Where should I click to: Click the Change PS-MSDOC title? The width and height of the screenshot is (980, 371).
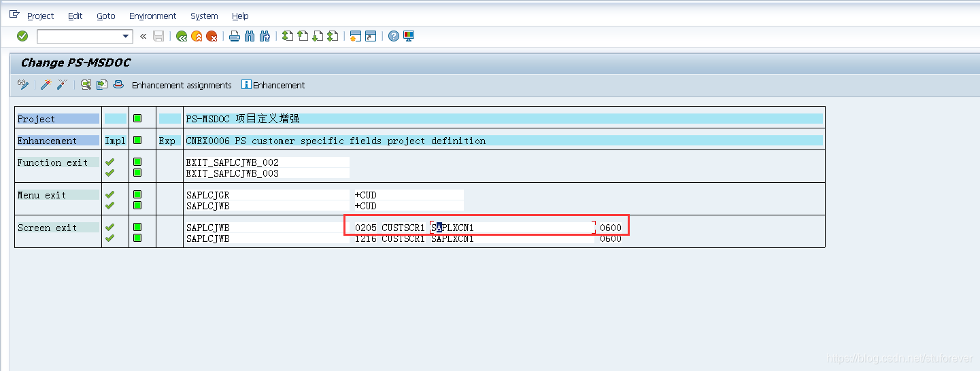[75, 63]
